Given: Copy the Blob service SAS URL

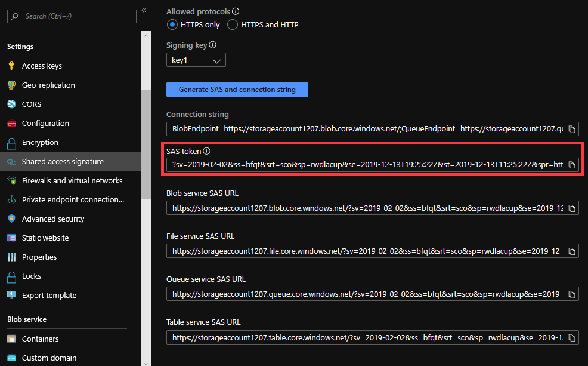Looking at the screenshot, I should [571, 208].
